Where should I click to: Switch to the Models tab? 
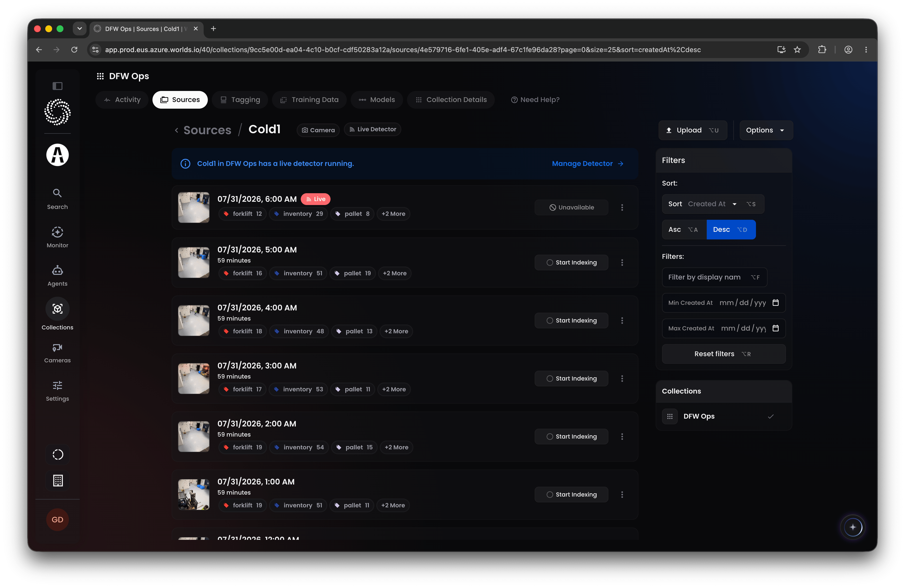coord(377,100)
